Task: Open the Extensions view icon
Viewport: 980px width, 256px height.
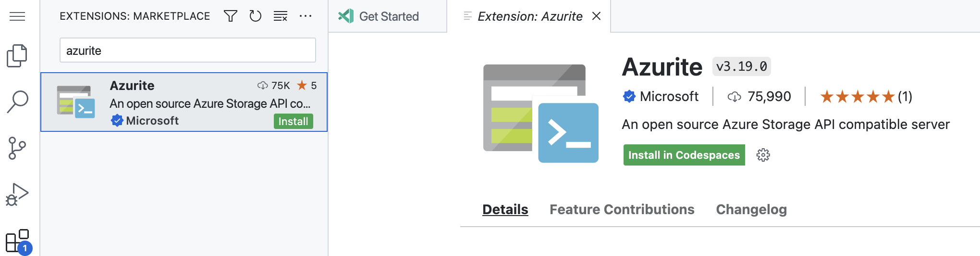Action: pyautogui.click(x=17, y=241)
